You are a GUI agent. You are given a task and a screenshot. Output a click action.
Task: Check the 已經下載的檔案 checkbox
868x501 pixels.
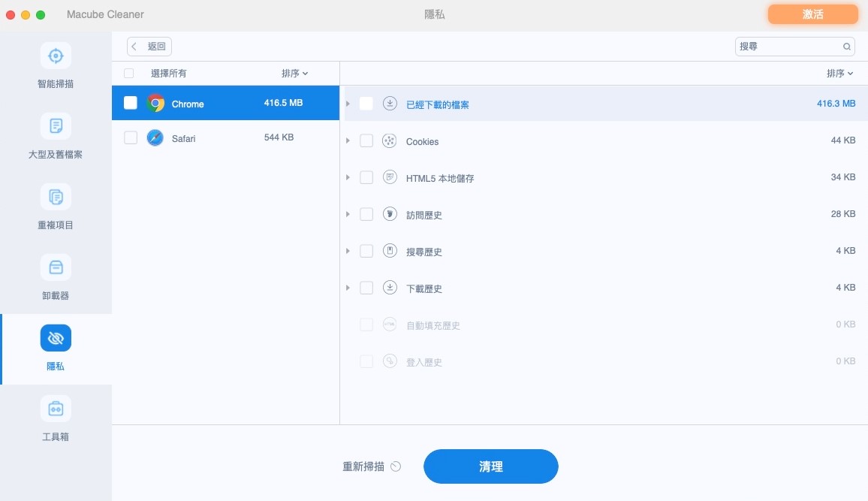pos(366,104)
